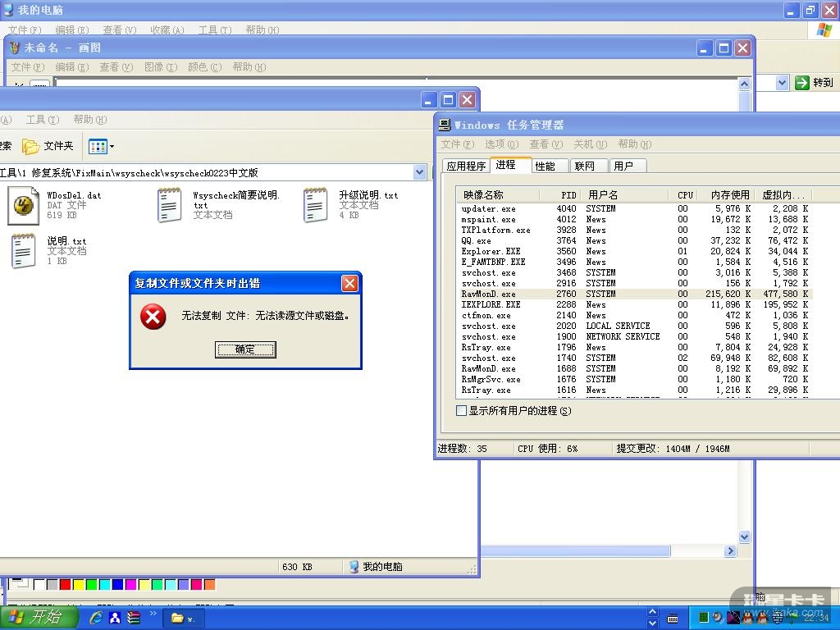
Task: Pick the magenta color swatch in Paint
Action: click(131, 584)
